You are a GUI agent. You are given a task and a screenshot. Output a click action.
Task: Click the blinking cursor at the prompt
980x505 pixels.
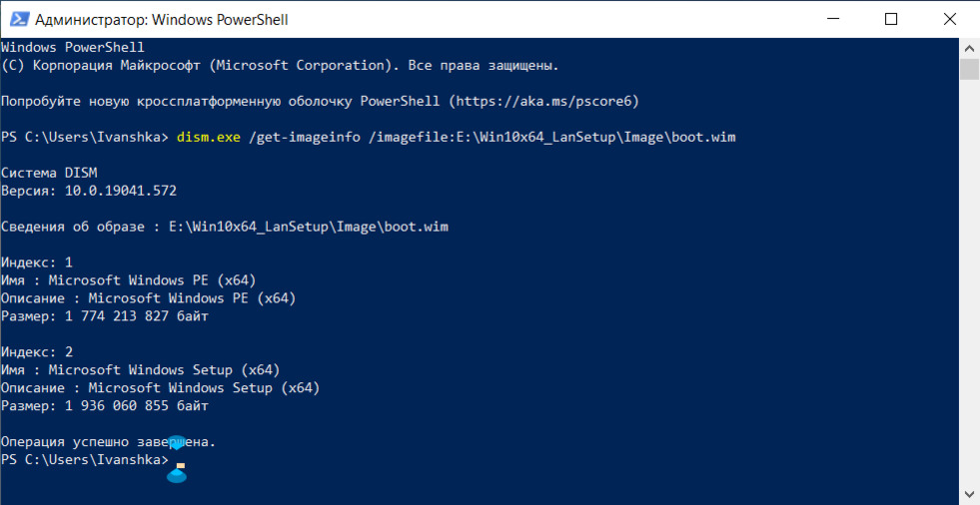(x=181, y=465)
